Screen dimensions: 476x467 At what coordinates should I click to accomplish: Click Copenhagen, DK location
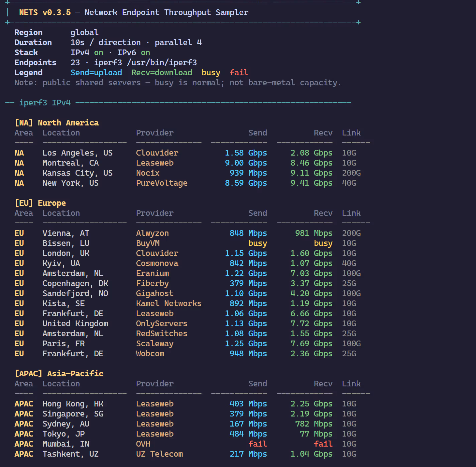coord(75,283)
